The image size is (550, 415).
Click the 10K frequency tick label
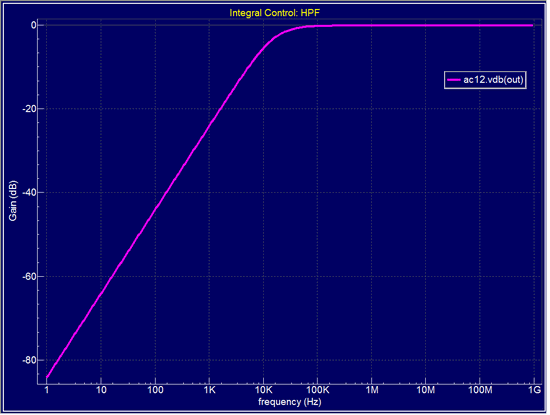[263, 390]
